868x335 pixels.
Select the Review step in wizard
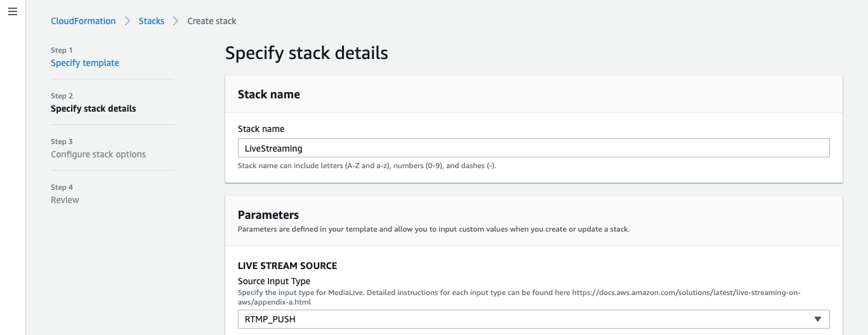tap(65, 200)
